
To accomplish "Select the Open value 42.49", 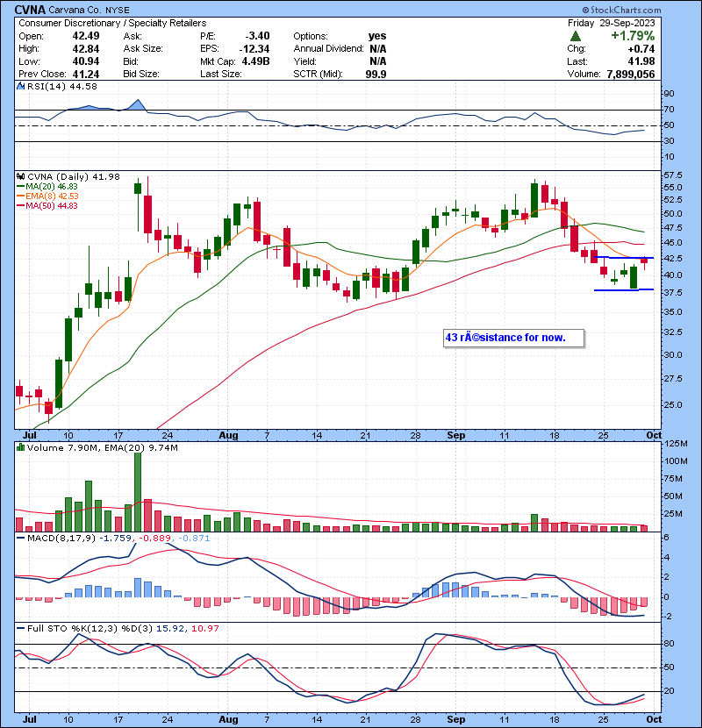I will (x=86, y=36).
